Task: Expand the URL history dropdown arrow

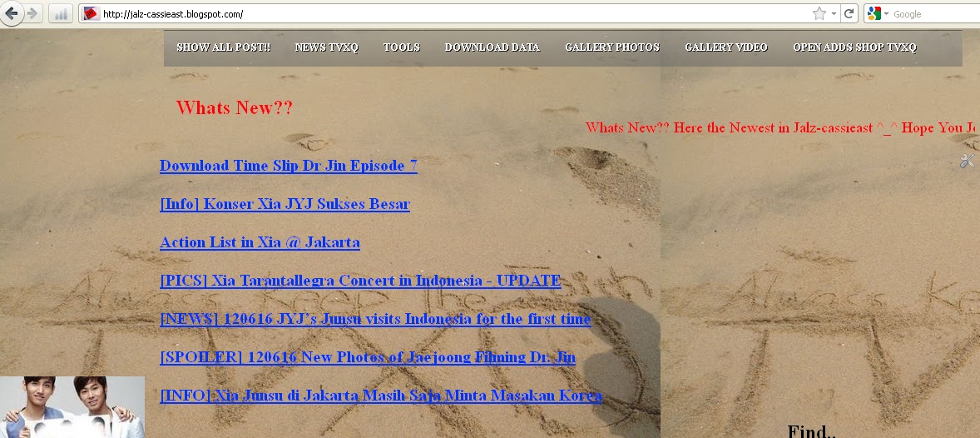Action: pyautogui.click(x=834, y=14)
